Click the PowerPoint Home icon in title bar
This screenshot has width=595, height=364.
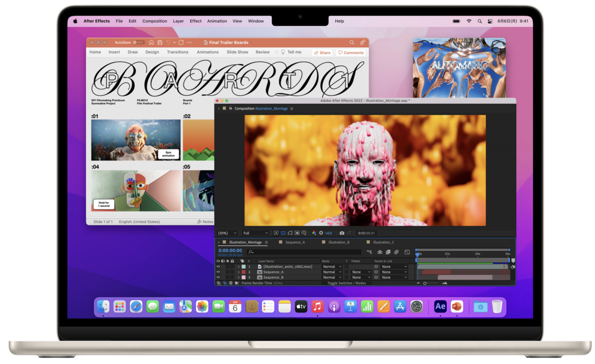(x=151, y=43)
